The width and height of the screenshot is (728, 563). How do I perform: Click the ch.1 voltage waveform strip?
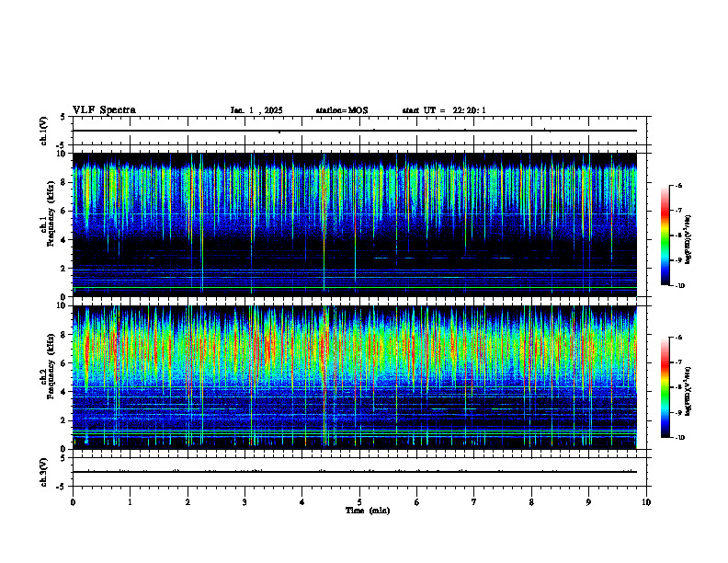coord(359,131)
